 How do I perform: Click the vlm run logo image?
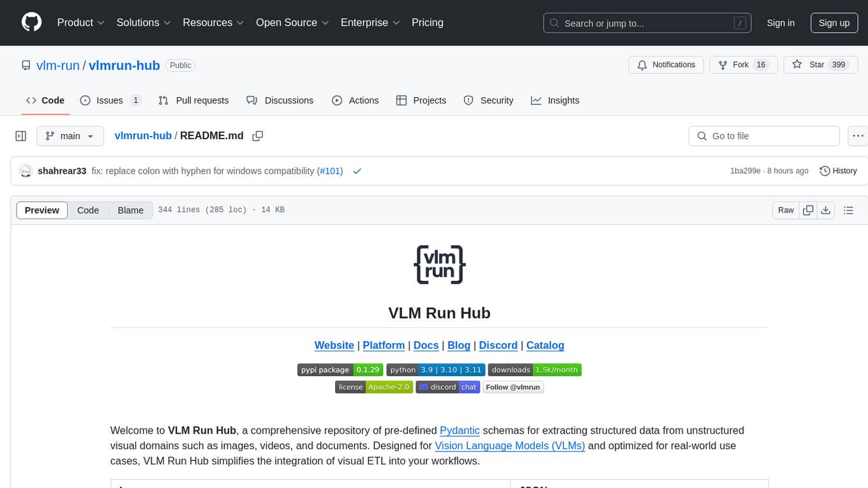[439, 264]
